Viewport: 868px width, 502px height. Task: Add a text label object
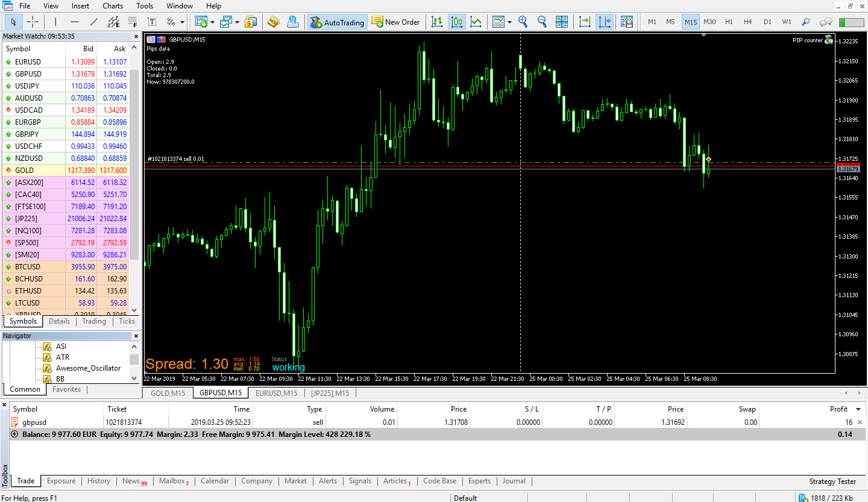click(x=152, y=22)
